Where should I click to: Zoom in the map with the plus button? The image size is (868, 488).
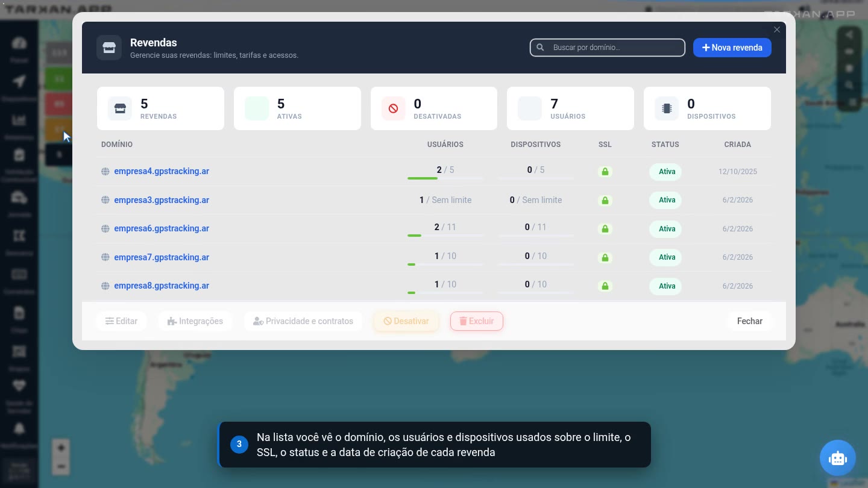[x=61, y=448]
